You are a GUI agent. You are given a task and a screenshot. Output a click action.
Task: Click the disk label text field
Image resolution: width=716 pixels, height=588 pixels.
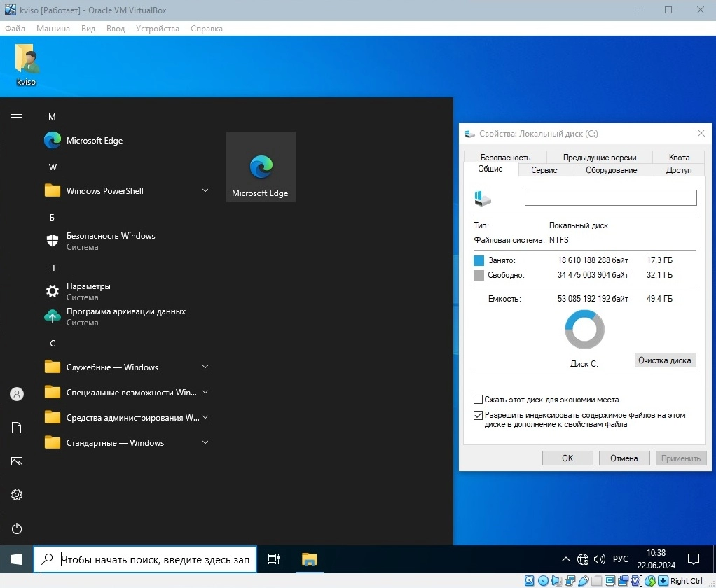click(x=610, y=198)
